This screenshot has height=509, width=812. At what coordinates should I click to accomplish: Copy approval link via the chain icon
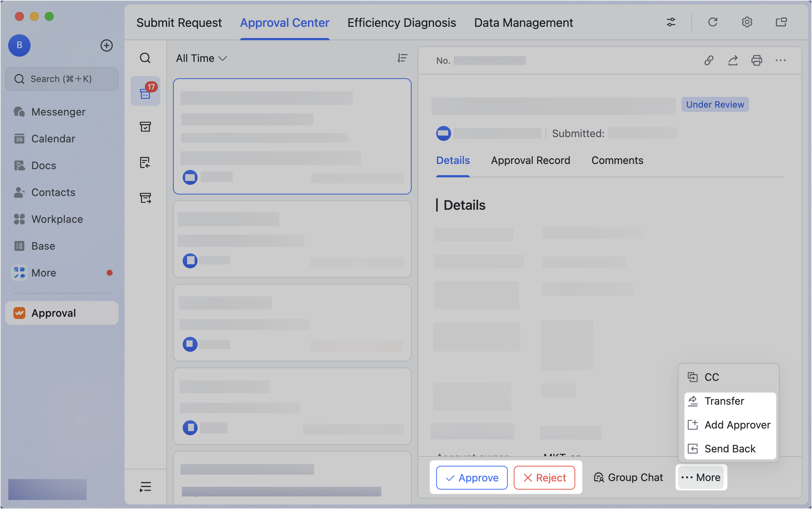(709, 60)
